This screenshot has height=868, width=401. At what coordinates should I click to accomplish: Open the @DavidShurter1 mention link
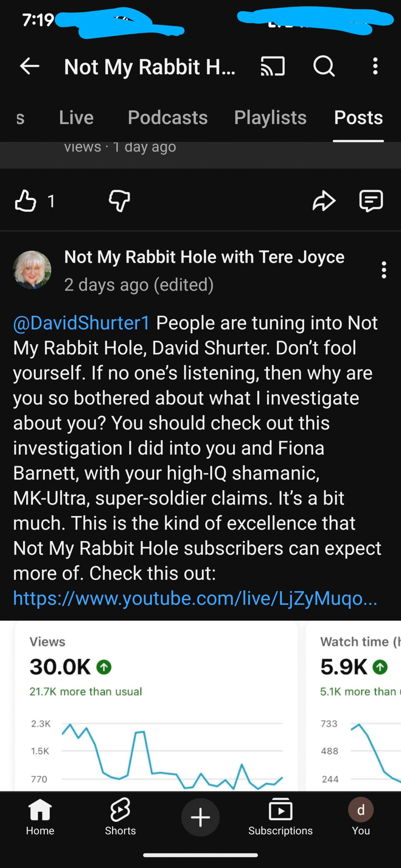(81, 323)
